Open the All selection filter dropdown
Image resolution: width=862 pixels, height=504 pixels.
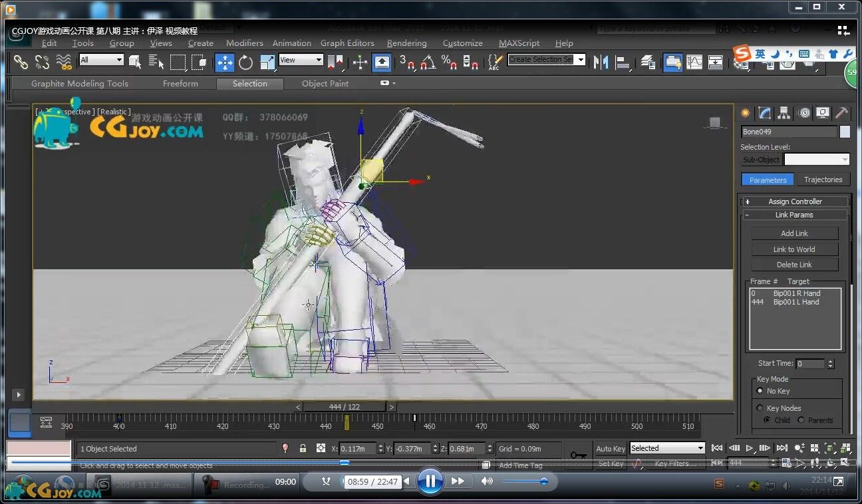coord(101,60)
